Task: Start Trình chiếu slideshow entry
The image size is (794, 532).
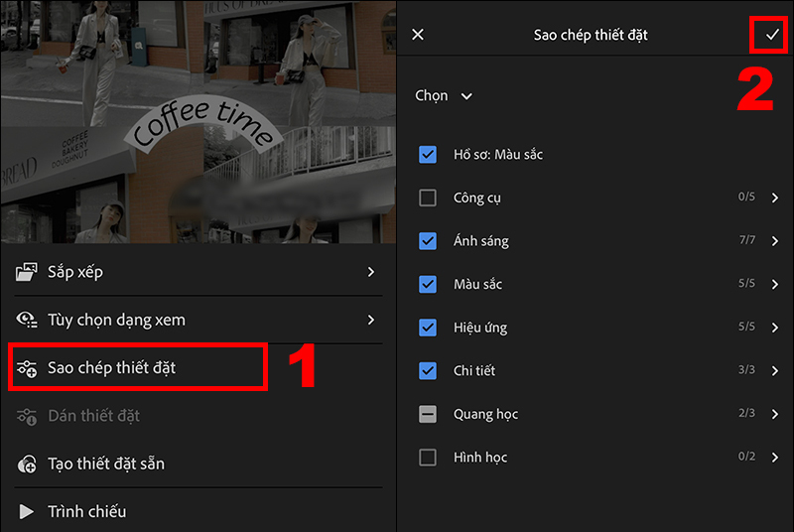Action: pyautogui.click(x=198, y=511)
